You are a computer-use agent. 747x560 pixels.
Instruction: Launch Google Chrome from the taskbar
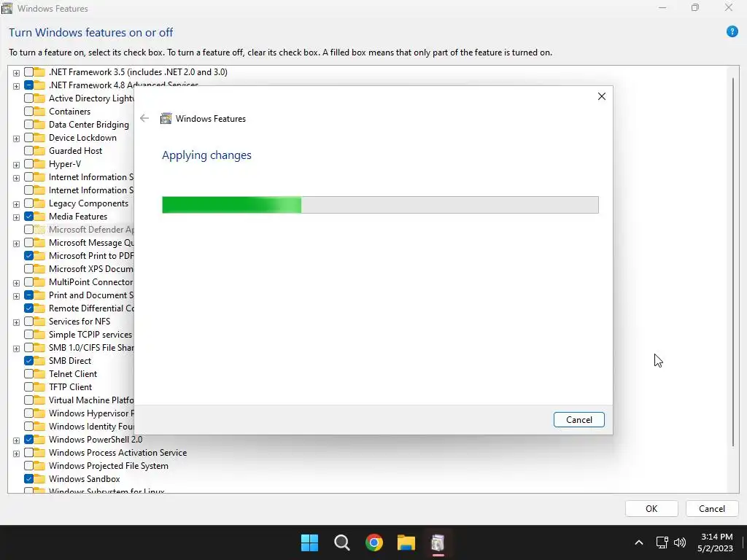[x=374, y=542]
